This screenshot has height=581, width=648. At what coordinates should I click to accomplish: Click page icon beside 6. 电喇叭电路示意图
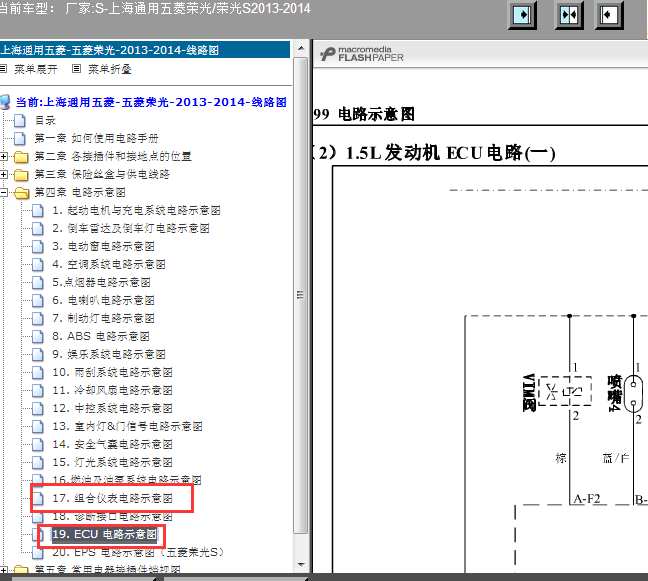(x=38, y=300)
